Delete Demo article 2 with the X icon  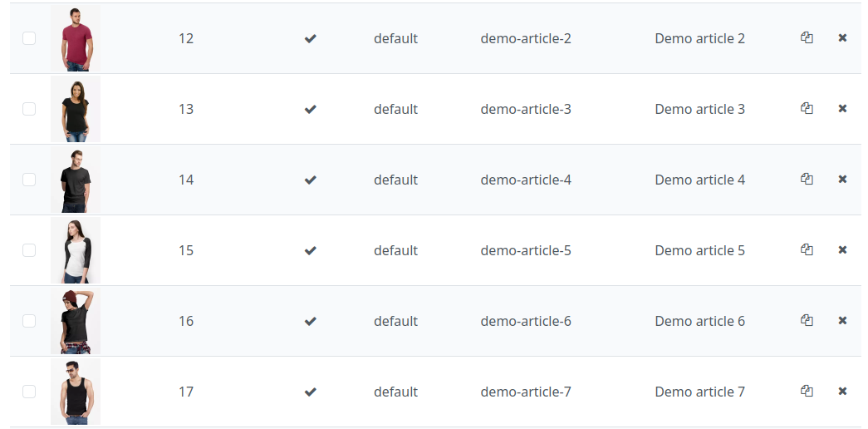tap(842, 38)
